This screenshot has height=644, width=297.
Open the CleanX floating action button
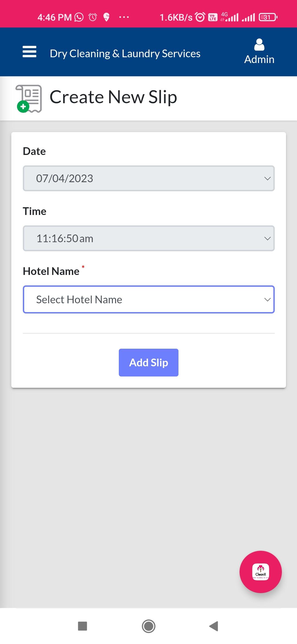261,572
